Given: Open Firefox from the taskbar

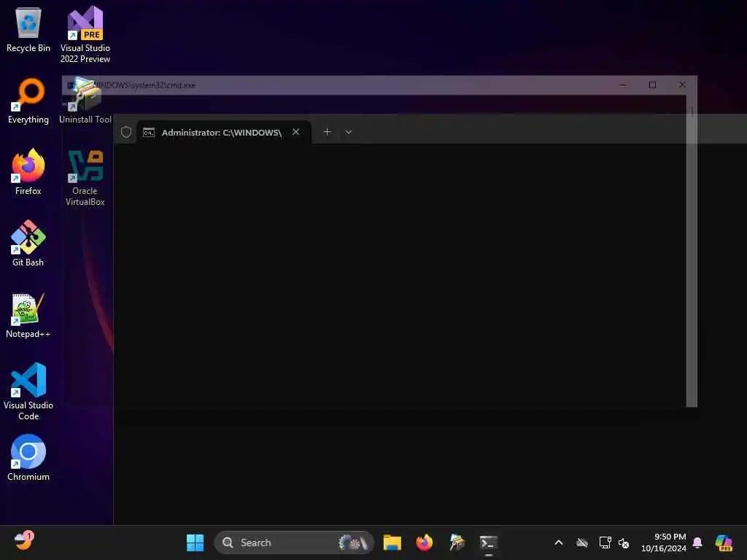Looking at the screenshot, I should point(424,542).
